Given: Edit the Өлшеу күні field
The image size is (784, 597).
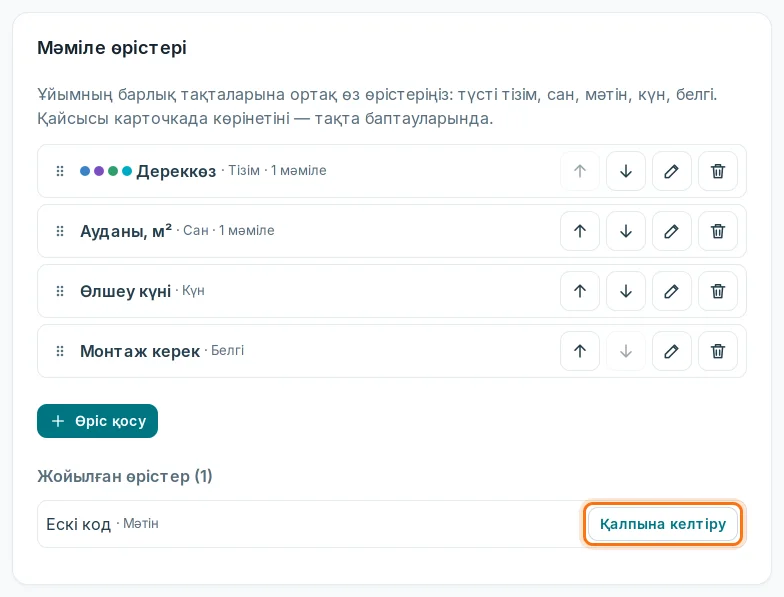Looking at the screenshot, I should coord(672,291).
